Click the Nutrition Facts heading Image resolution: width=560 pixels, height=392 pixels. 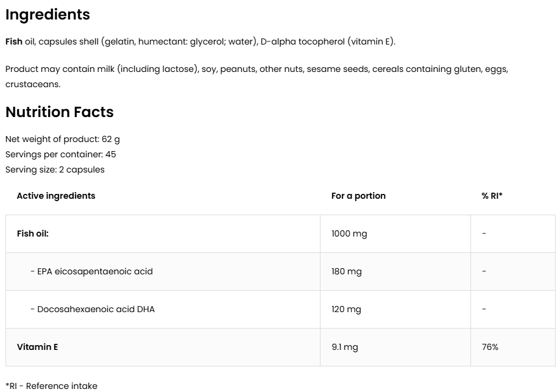59,112
